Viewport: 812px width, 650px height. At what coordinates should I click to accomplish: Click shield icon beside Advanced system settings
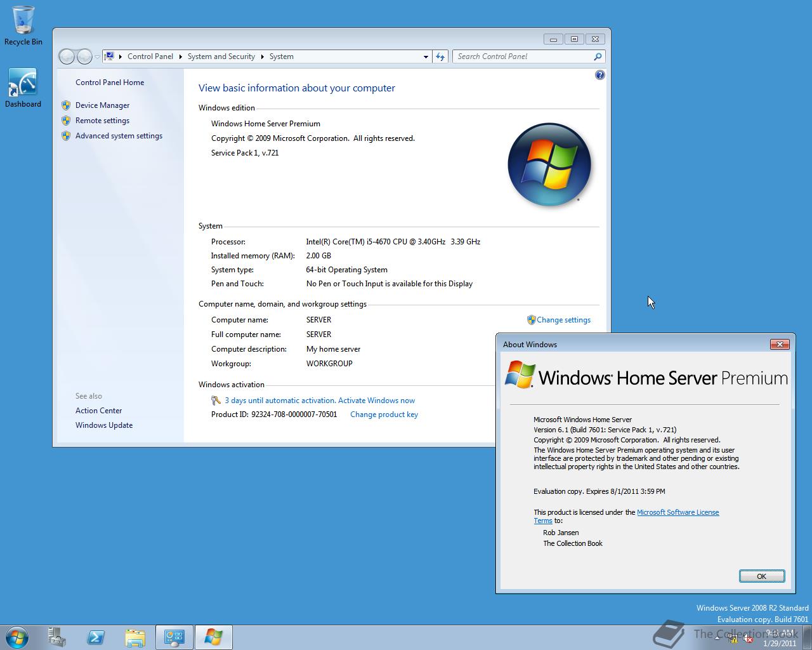[x=66, y=136]
